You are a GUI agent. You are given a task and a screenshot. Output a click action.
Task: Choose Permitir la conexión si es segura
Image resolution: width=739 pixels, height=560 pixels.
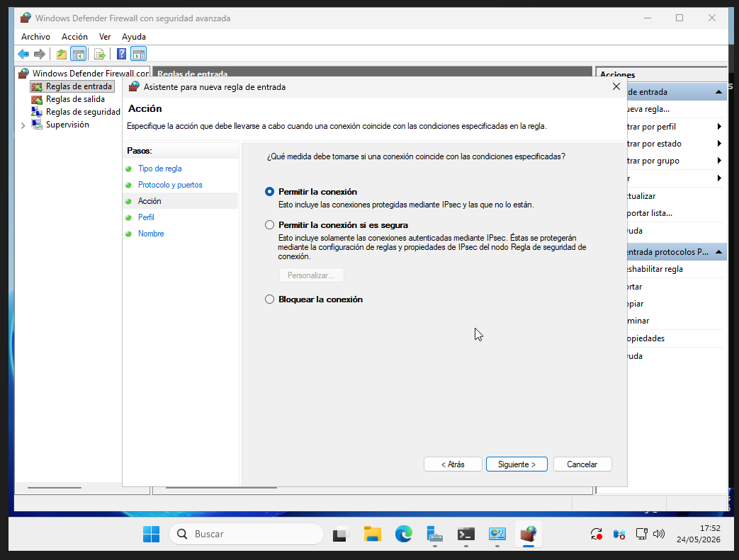pyautogui.click(x=269, y=225)
